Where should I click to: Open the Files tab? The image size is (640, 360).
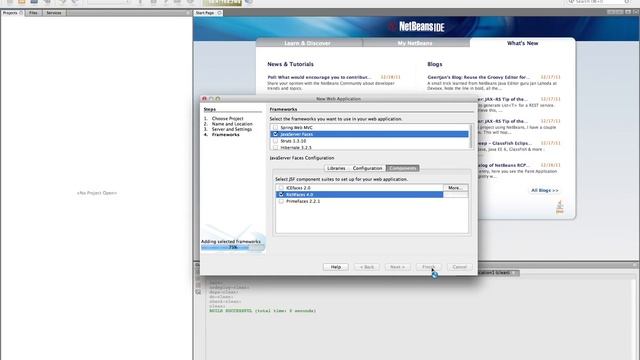click(33, 13)
